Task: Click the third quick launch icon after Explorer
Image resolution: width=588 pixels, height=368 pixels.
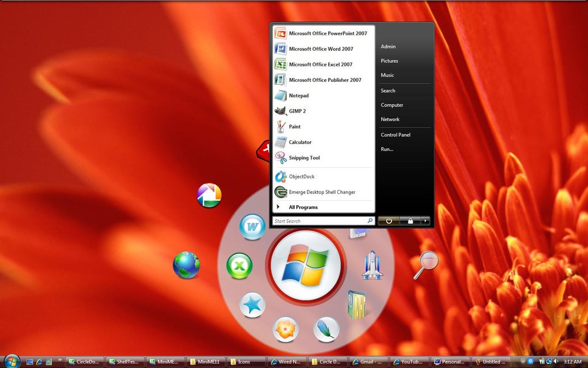Action: coord(48,362)
